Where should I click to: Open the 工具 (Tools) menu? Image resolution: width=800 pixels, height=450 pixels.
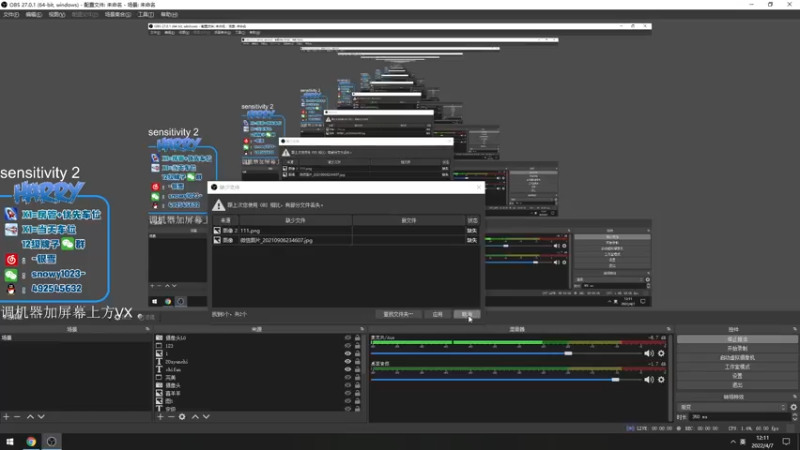145,14
